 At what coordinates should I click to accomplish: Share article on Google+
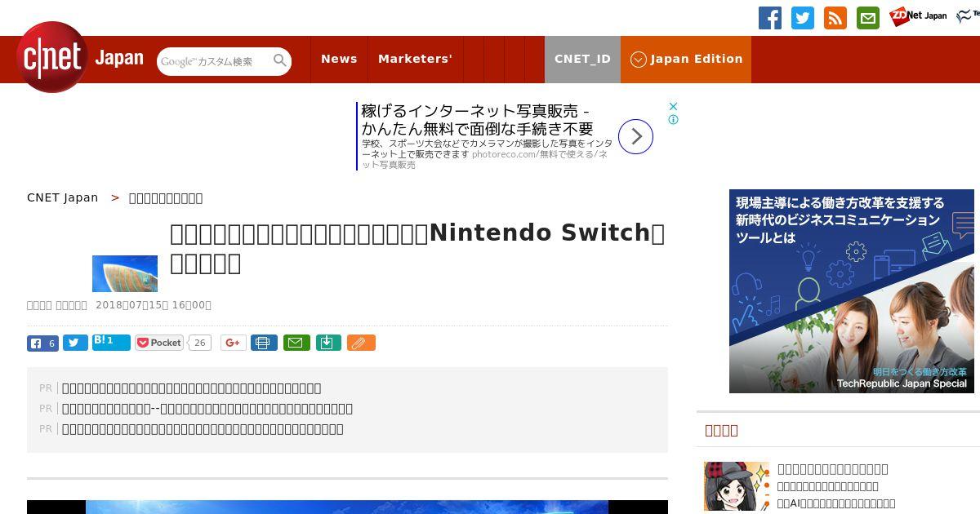(x=233, y=343)
